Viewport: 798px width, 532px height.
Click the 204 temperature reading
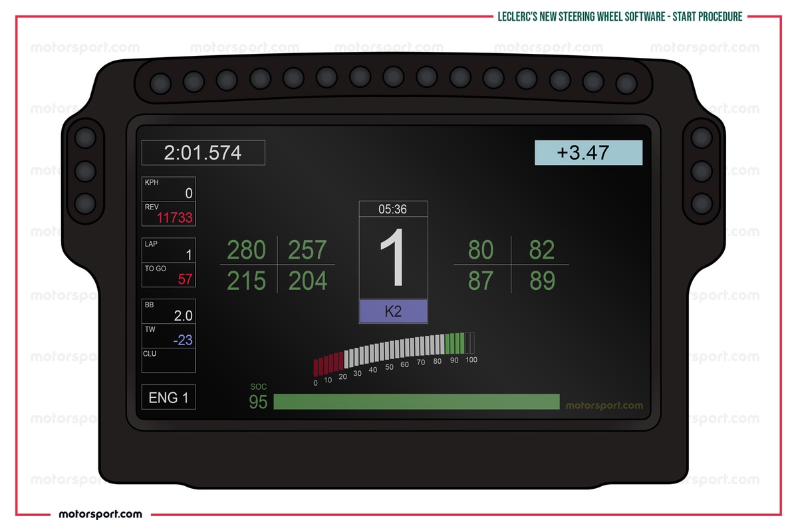(x=307, y=281)
